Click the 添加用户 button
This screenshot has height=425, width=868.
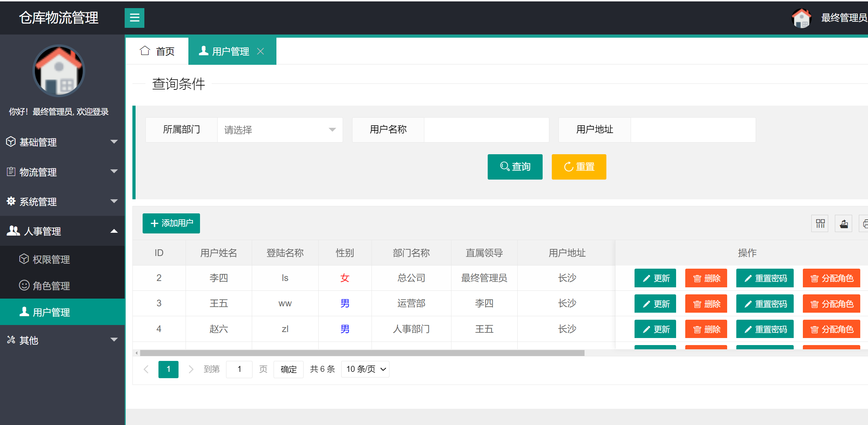(171, 223)
